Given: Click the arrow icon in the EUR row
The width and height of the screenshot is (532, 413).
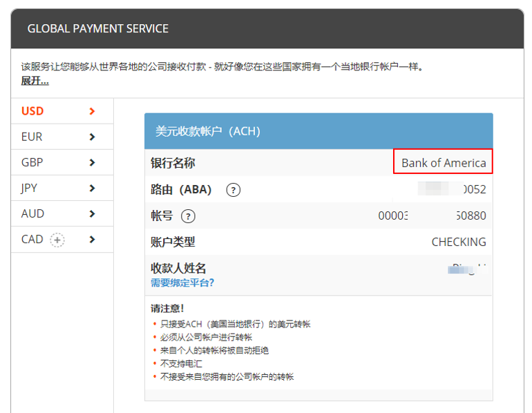Looking at the screenshot, I should (x=92, y=137).
